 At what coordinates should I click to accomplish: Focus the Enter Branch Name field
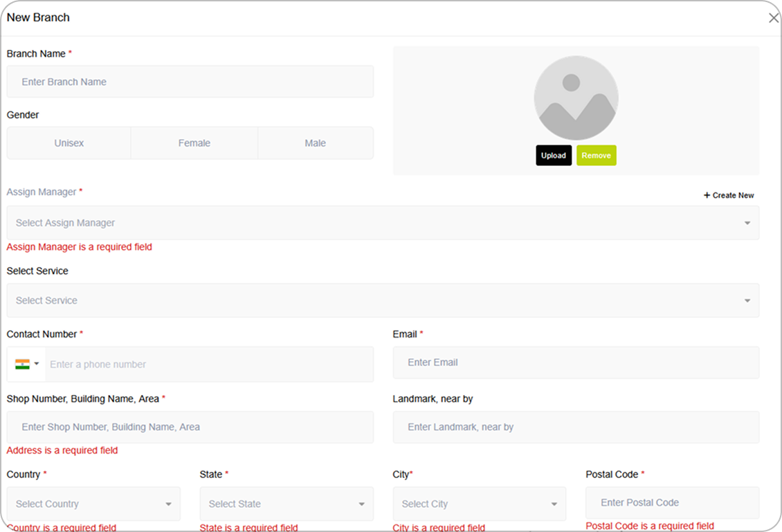coord(190,82)
